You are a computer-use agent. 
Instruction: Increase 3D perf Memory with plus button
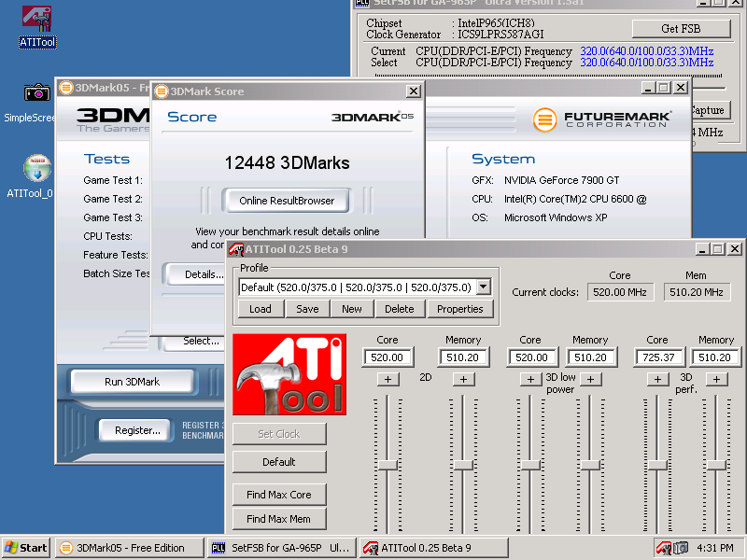click(716, 379)
